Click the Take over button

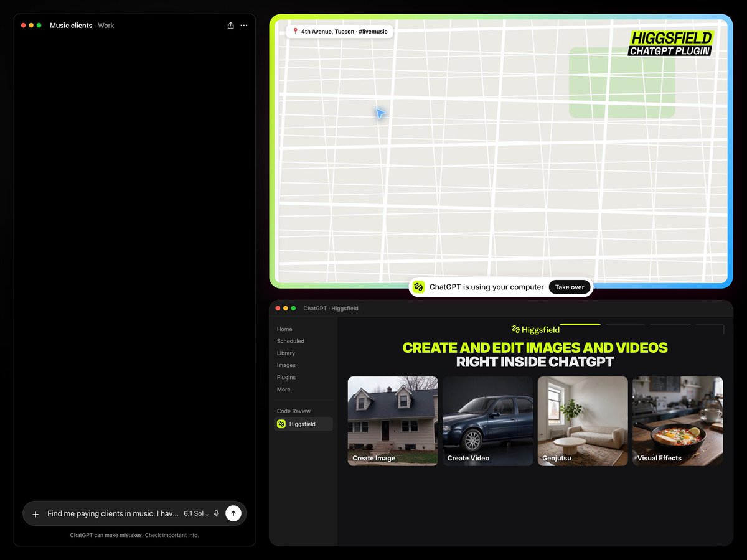(570, 287)
